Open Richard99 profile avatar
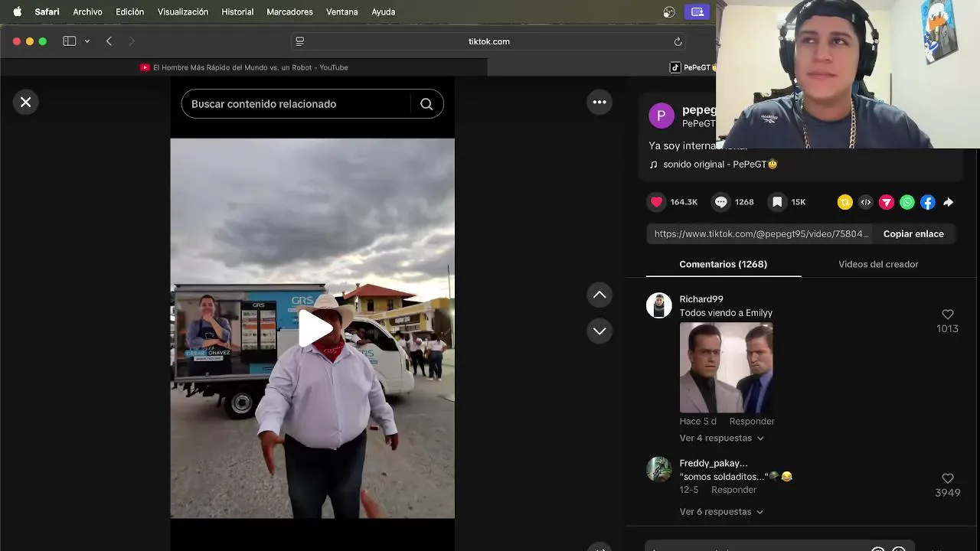The width and height of the screenshot is (980, 551). pos(658,305)
